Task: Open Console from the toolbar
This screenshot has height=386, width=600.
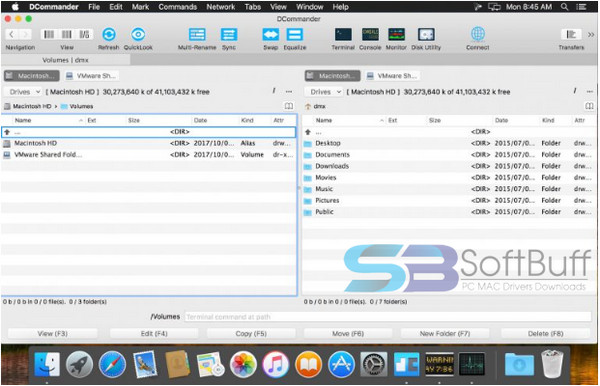Action: coord(370,34)
